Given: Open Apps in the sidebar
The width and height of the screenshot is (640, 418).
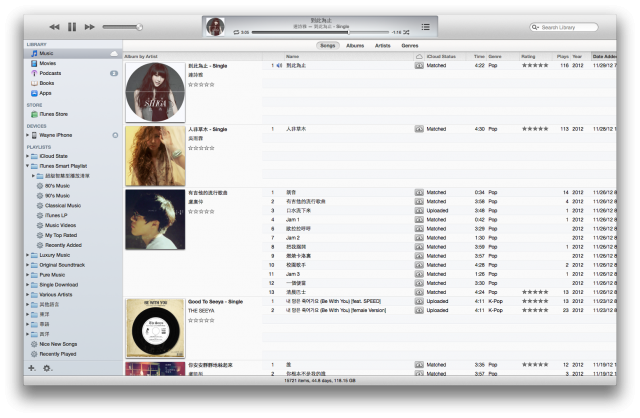Looking at the screenshot, I should (x=45, y=93).
